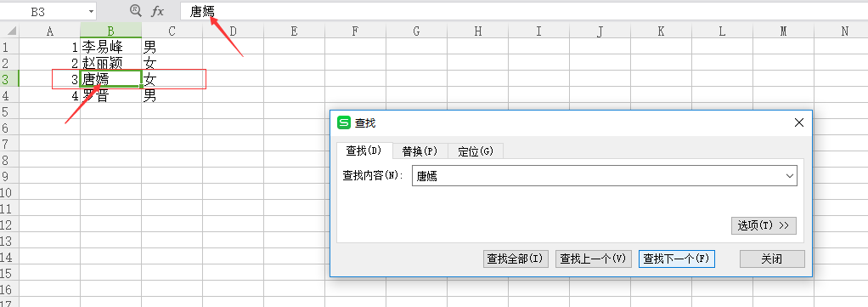This screenshot has height=307, width=868.
Task: Select row 11 header
Action: [9, 208]
